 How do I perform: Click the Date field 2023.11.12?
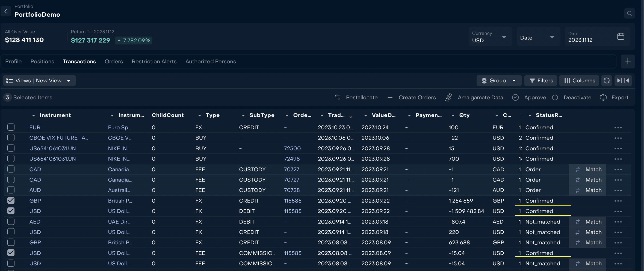[597, 37]
